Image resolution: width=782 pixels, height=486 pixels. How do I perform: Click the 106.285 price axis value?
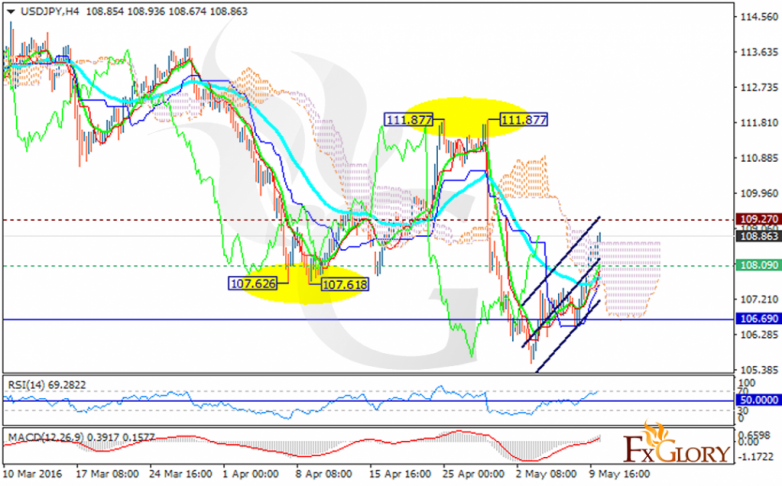760,334
